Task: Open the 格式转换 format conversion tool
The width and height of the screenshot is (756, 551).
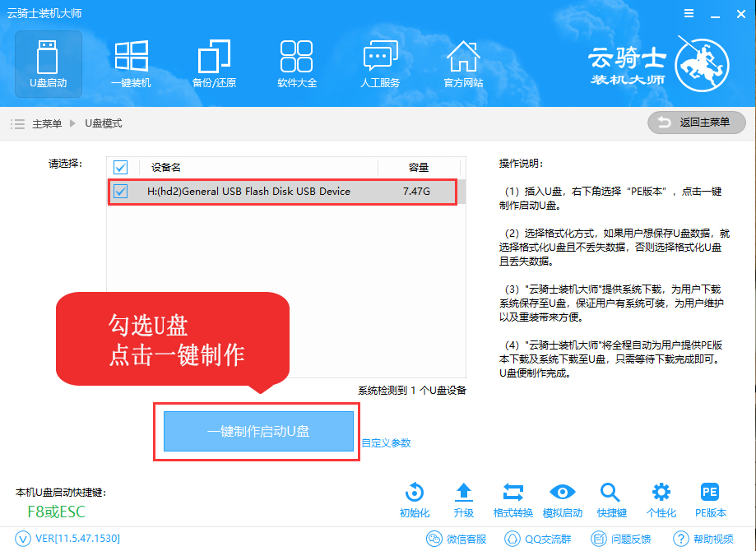Action: (513, 500)
